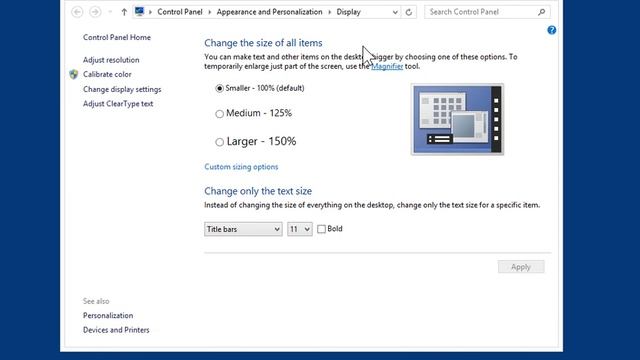Click the See also label
Image resolution: width=640 pixels, height=360 pixels.
(x=96, y=301)
